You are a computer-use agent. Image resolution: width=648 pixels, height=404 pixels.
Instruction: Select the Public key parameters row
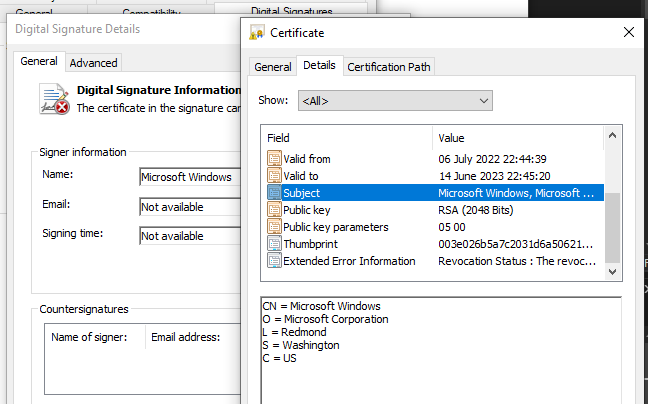pos(435,226)
